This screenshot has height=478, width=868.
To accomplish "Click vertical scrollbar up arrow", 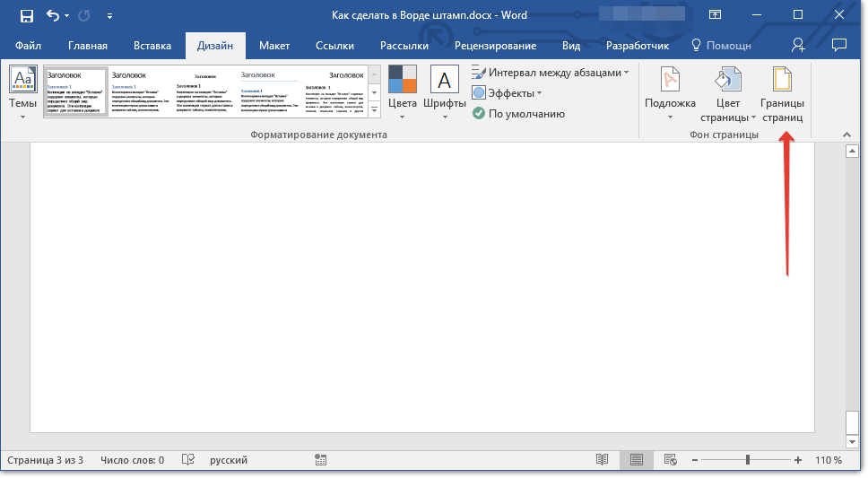I will [x=853, y=152].
